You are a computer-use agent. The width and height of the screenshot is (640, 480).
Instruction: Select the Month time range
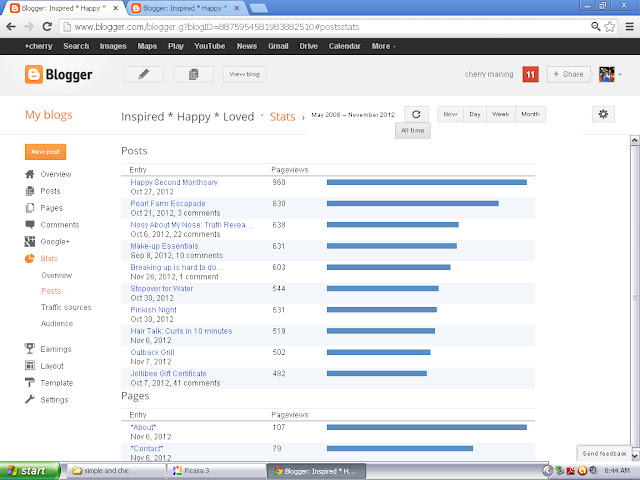click(530, 114)
